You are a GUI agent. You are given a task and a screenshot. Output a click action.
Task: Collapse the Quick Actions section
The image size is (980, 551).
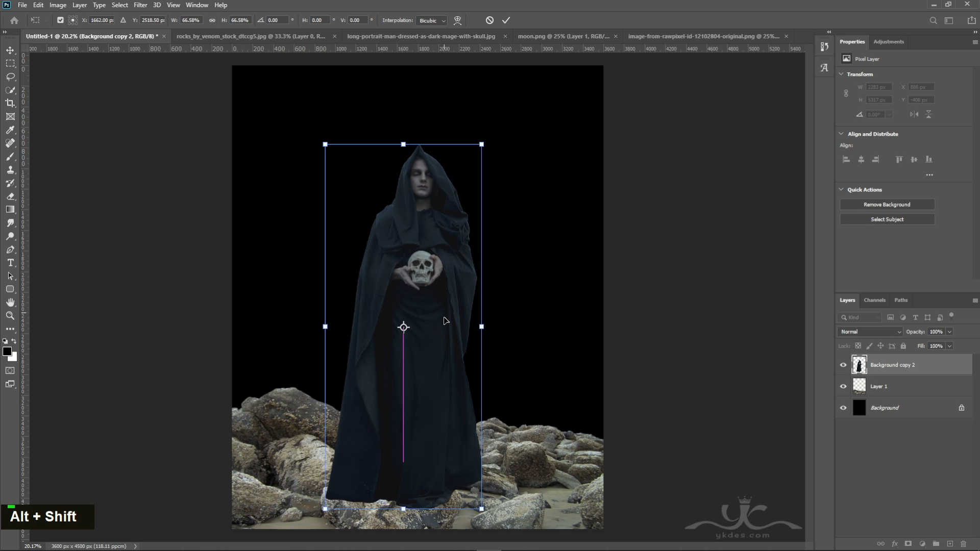[841, 189]
